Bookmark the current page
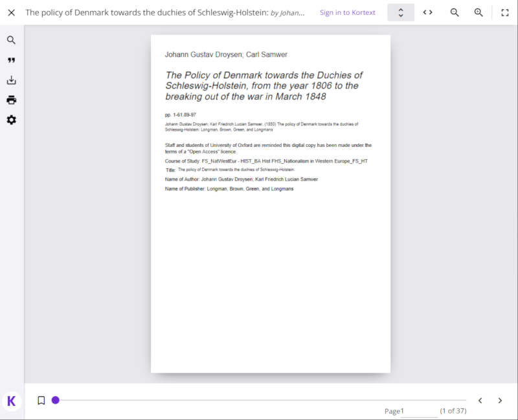 [x=41, y=400]
